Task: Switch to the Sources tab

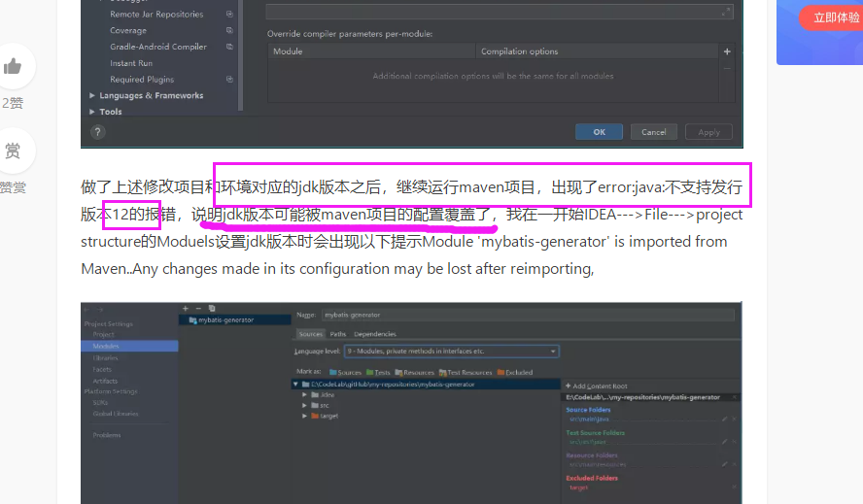Action: [x=310, y=334]
